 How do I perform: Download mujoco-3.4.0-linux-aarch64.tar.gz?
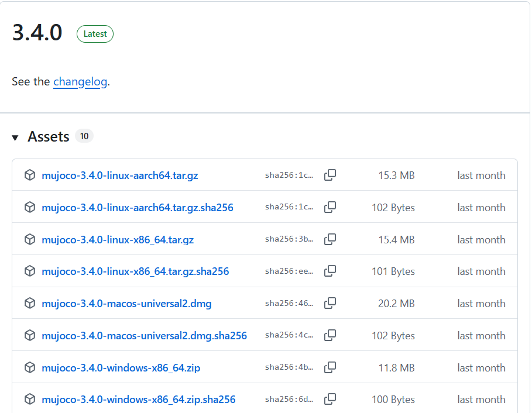coord(120,175)
